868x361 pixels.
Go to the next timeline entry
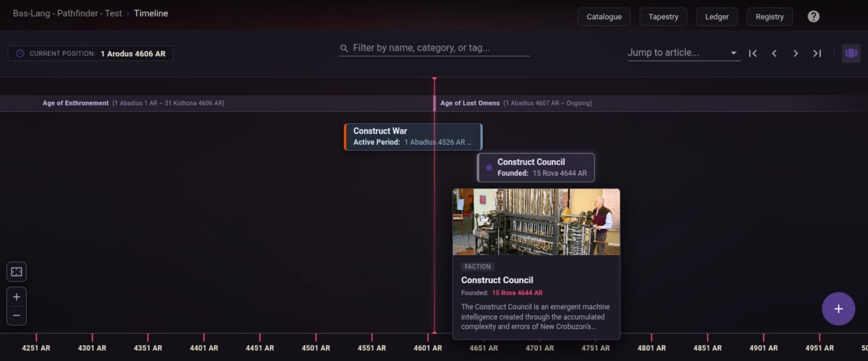(x=795, y=53)
